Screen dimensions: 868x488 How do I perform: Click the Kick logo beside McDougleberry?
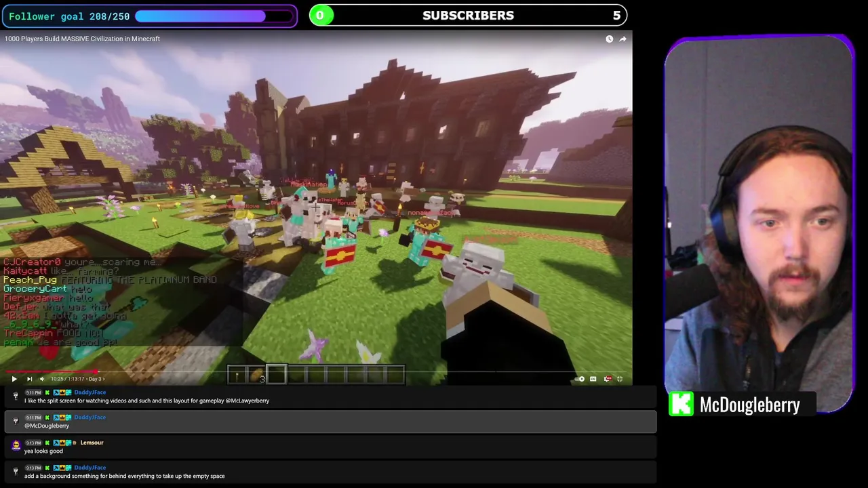coord(681,404)
